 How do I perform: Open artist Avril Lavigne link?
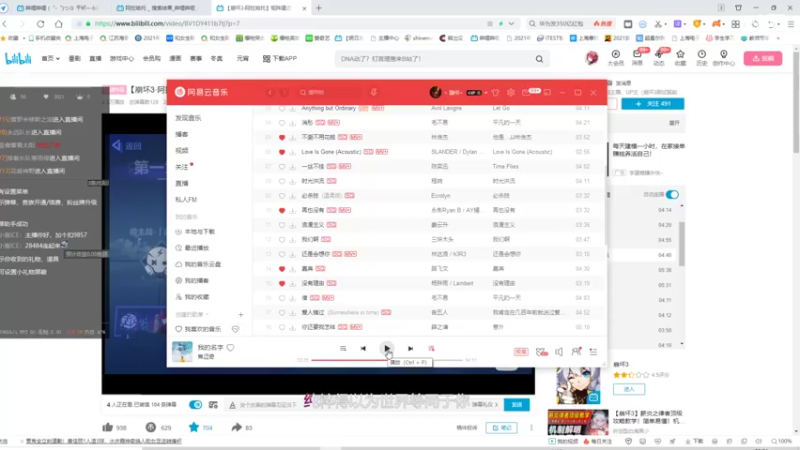pos(446,108)
